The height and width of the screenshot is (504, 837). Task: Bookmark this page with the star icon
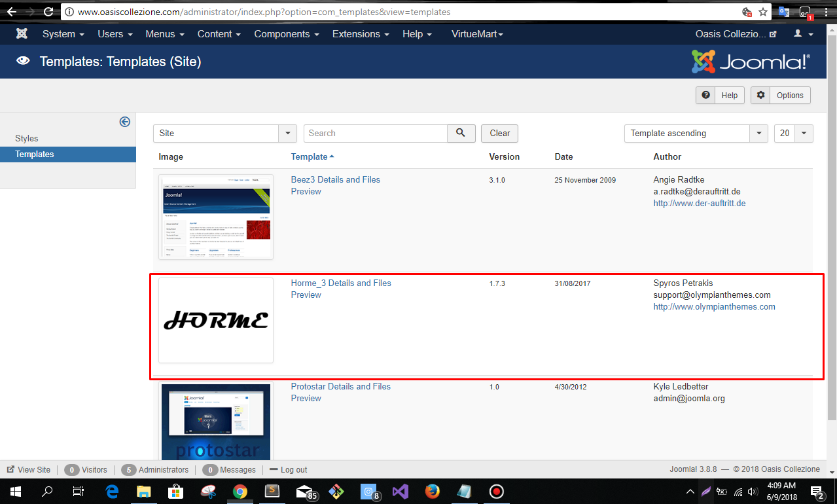pos(763,12)
